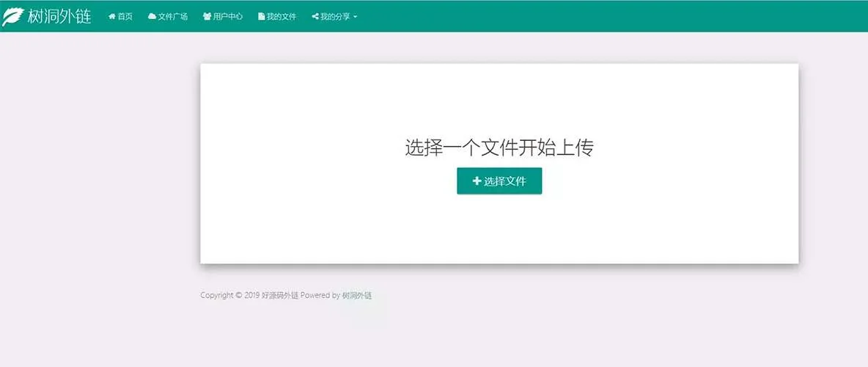Click the cloud icon beside 文件广场
This screenshot has width=868, height=367.
pyautogui.click(x=152, y=16)
